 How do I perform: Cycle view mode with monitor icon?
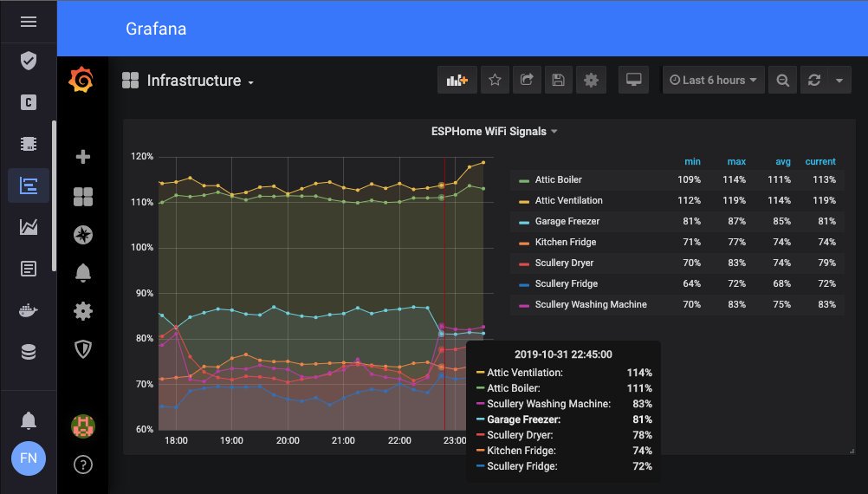coord(634,81)
